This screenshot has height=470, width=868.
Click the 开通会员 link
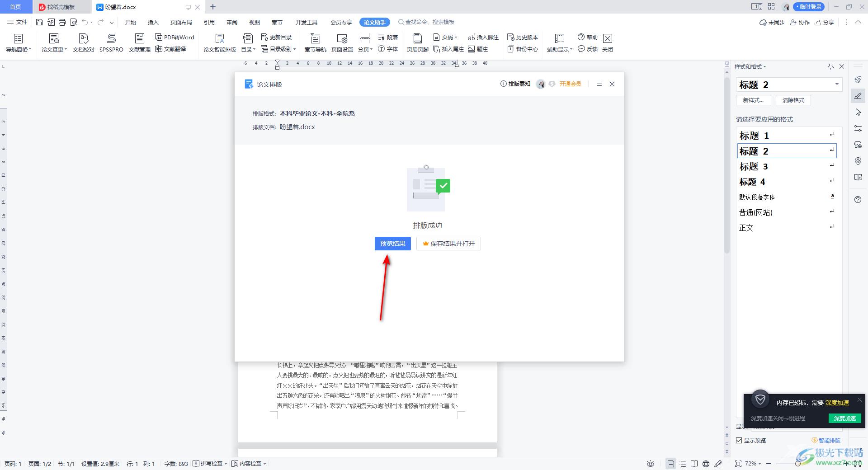(570, 84)
